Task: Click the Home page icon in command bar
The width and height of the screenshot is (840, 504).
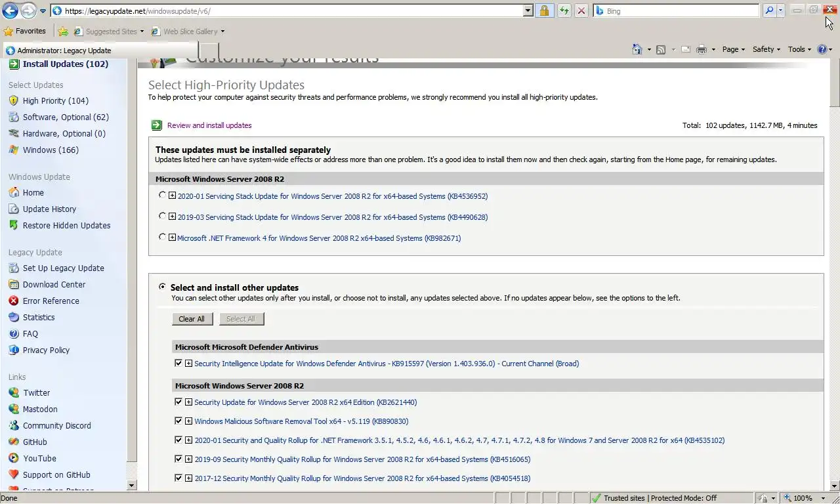Action: coord(637,49)
